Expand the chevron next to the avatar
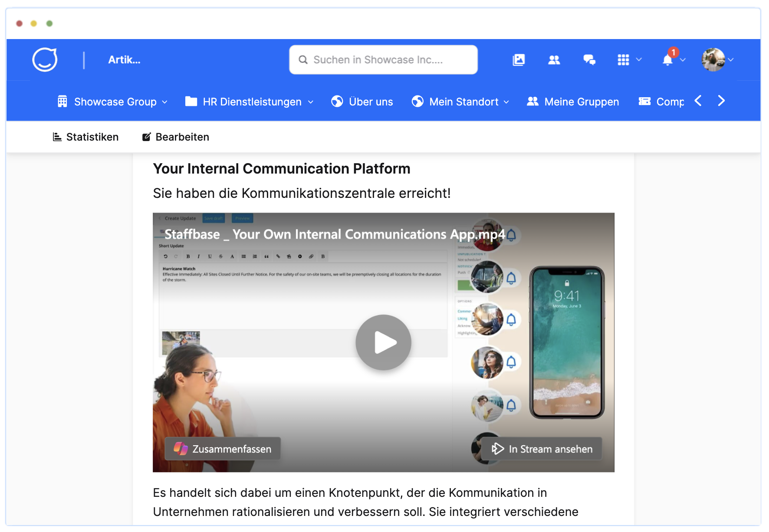 click(731, 60)
